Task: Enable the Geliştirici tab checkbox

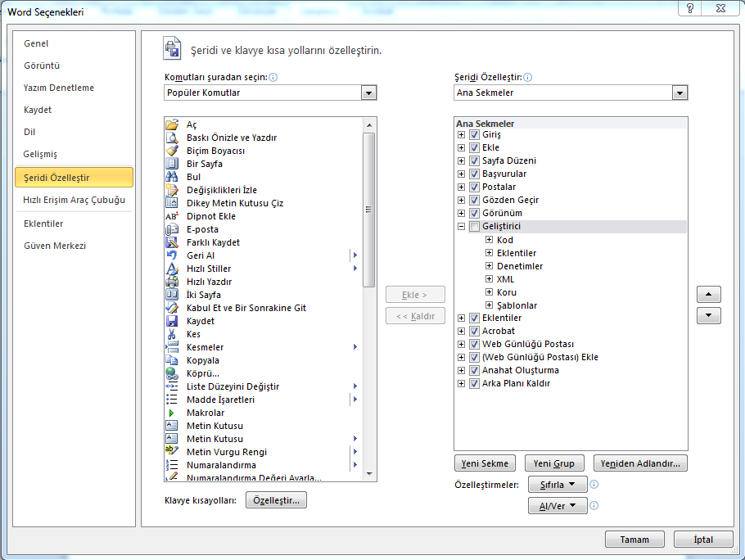Action: click(x=473, y=226)
